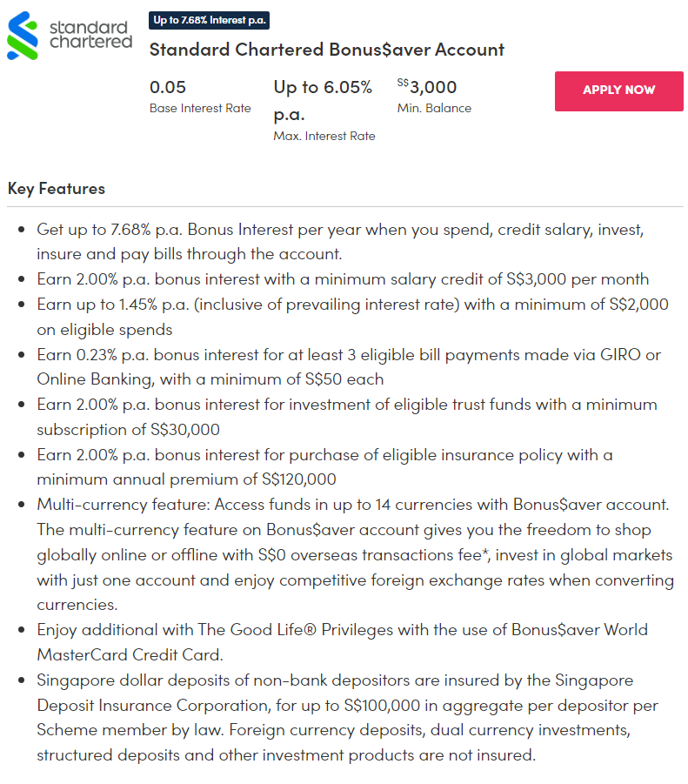The height and width of the screenshot is (784, 688).
Task: Click the Standard Chartered logo icon
Action: click(23, 35)
